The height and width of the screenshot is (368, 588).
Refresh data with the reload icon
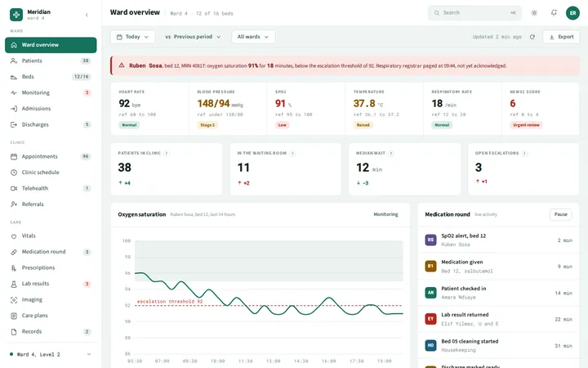click(532, 37)
